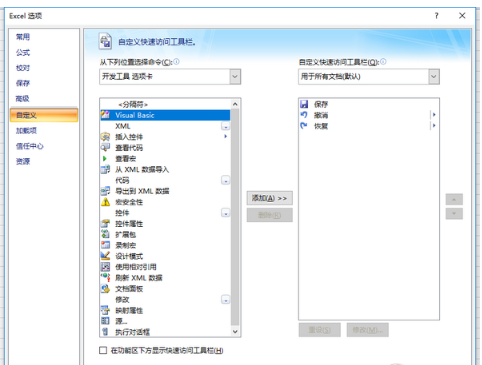Select 保存 (Save) in the toolbar list
The image size is (482, 365).
(369, 104)
